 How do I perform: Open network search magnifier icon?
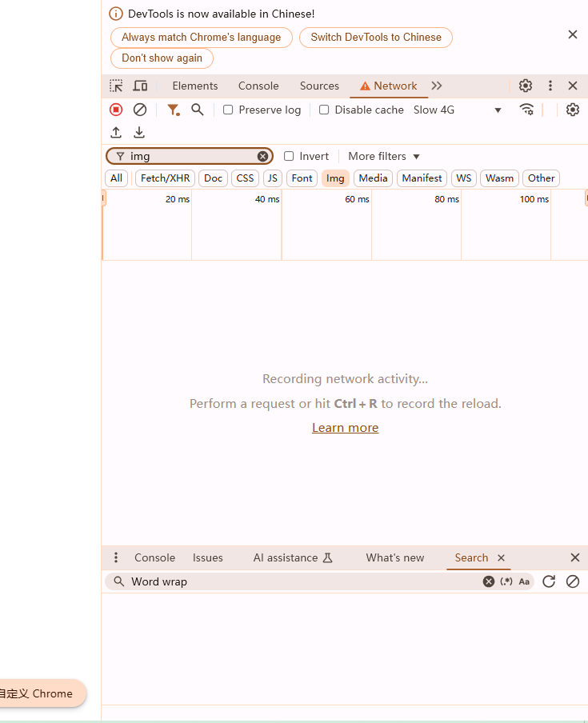coord(198,110)
